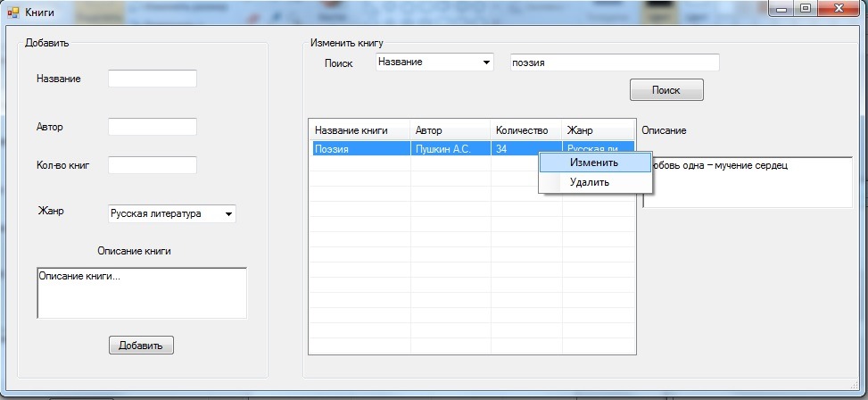Click the Жанр column header
The image size is (868, 400).
click(598, 130)
